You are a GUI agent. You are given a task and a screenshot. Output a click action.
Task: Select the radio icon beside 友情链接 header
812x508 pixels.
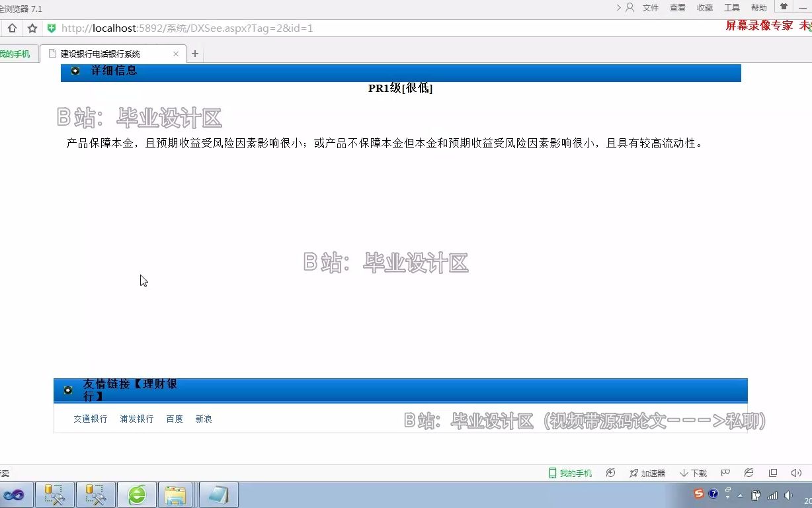pyautogui.click(x=67, y=390)
